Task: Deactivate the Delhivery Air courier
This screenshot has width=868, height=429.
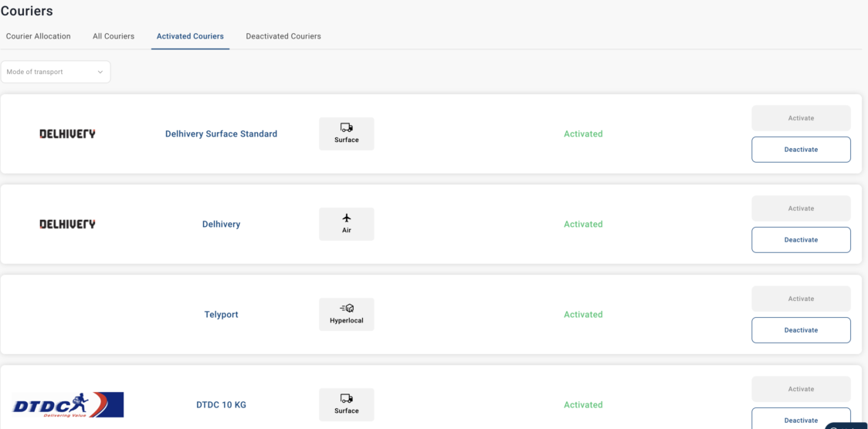Action: coord(801,240)
